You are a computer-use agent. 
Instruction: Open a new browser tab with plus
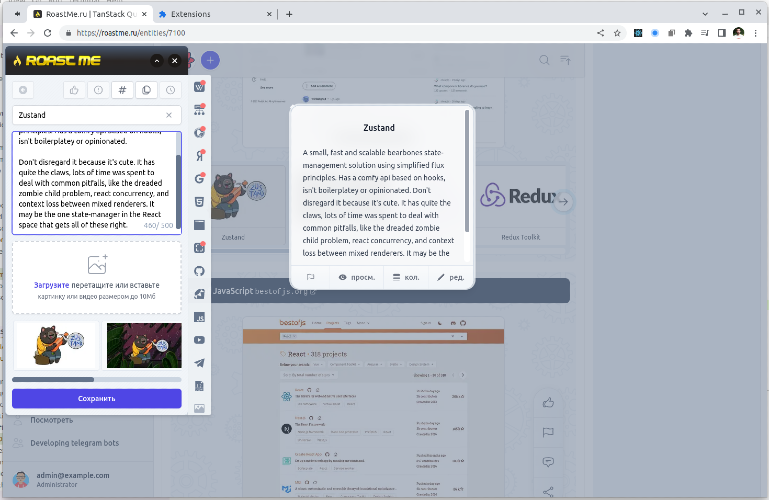point(289,14)
